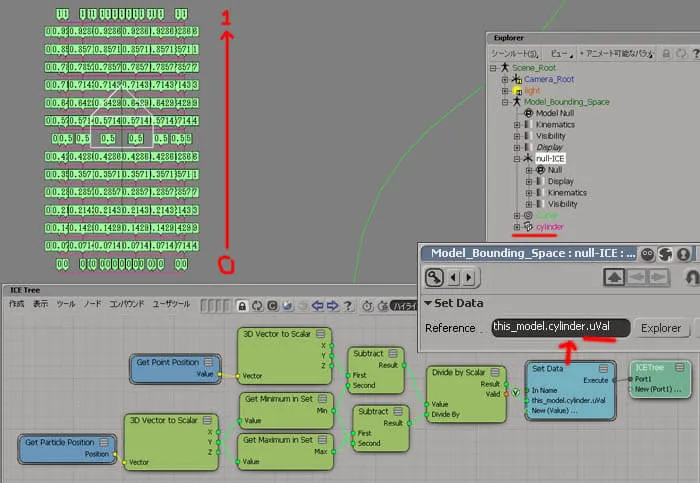Click the refresh icon in ICE Tree toolbar
The image size is (700, 483).
tap(257, 306)
